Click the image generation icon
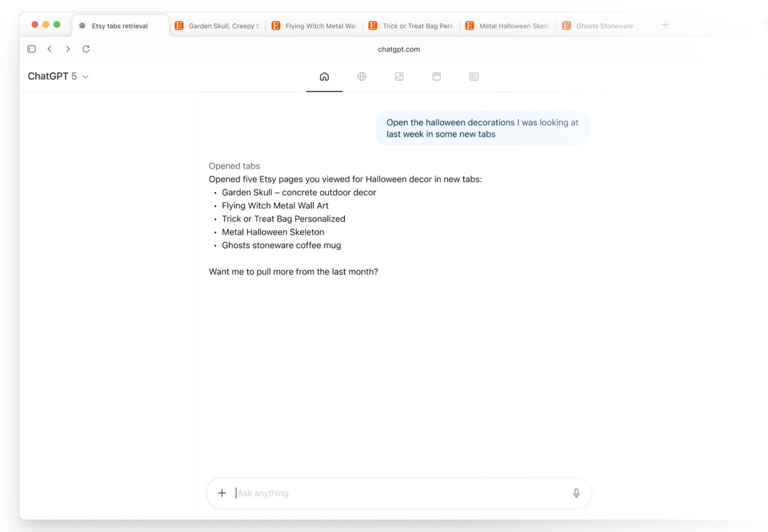Screen dimensions: 768x532 (399, 76)
